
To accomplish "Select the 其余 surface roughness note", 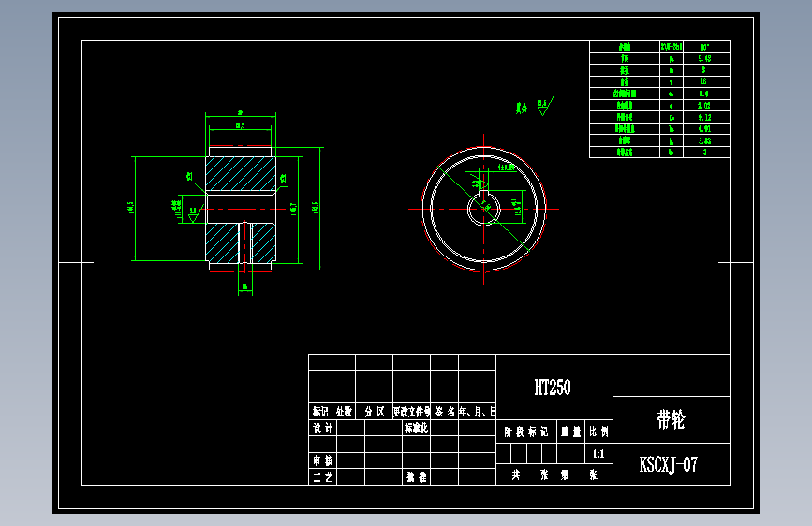I will pyautogui.click(x=521, y=109).
